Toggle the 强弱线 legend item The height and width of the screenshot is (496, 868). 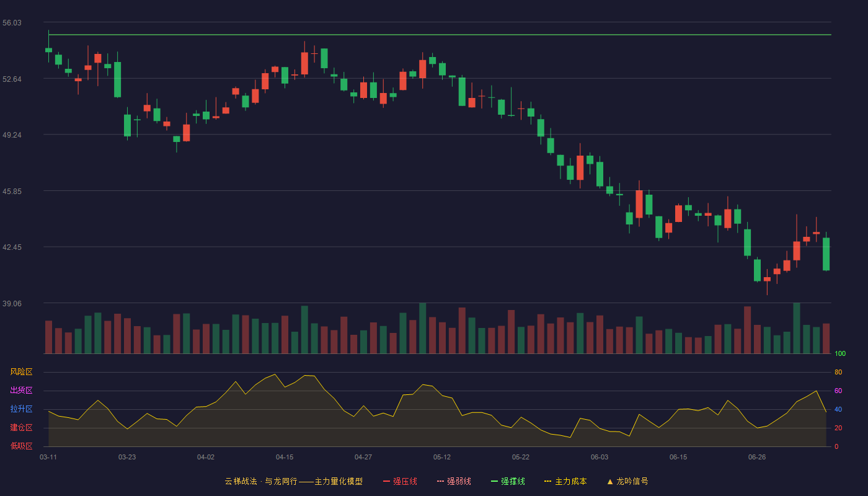[x=454, y=481]
